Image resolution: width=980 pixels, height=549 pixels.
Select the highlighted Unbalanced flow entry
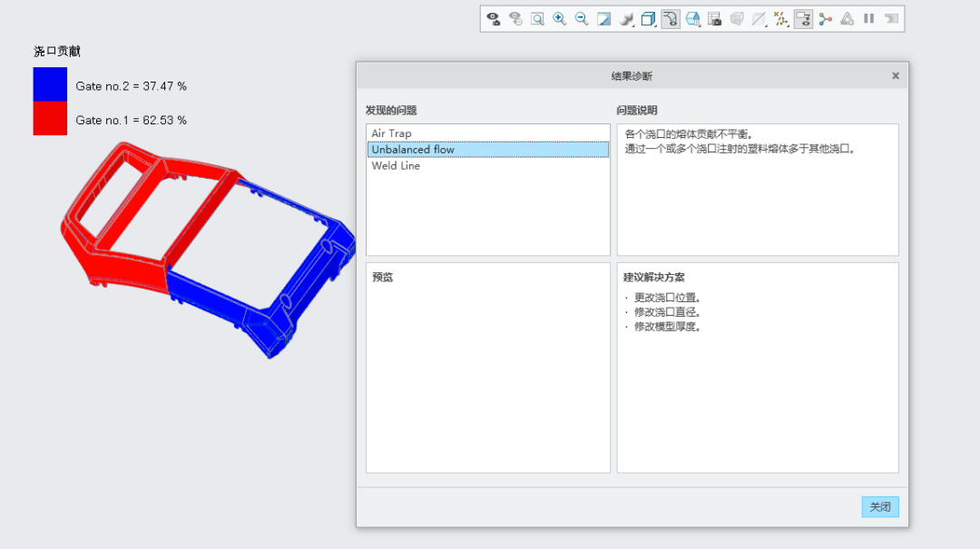[488, 150]
